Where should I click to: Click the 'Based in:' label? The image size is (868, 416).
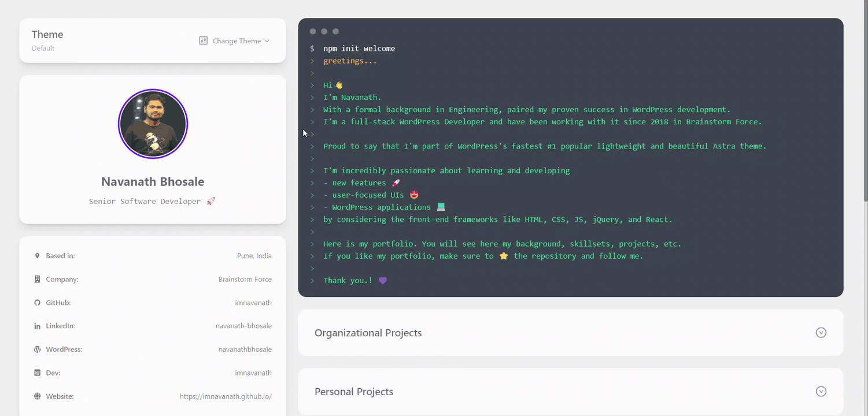click(x=60, y=256)
